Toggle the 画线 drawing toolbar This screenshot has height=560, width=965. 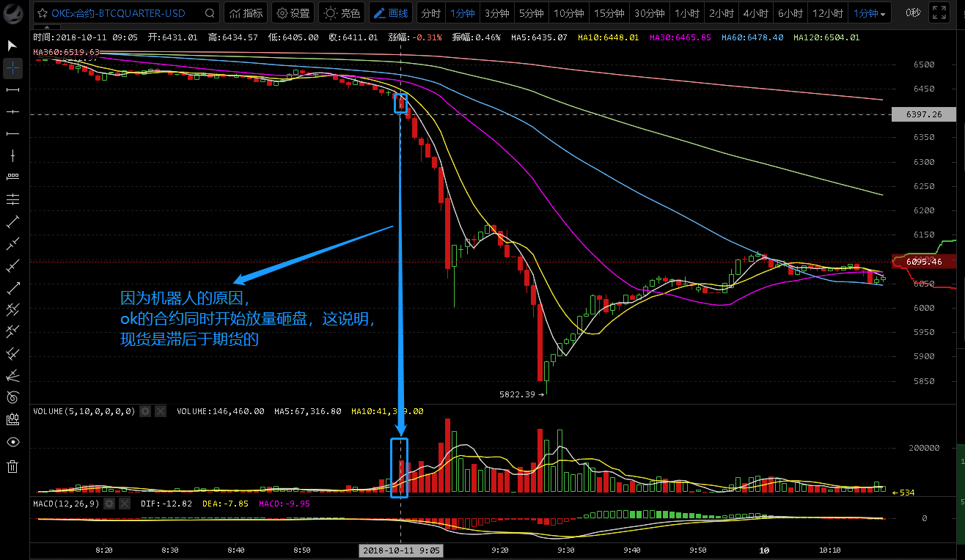[391, 13]
